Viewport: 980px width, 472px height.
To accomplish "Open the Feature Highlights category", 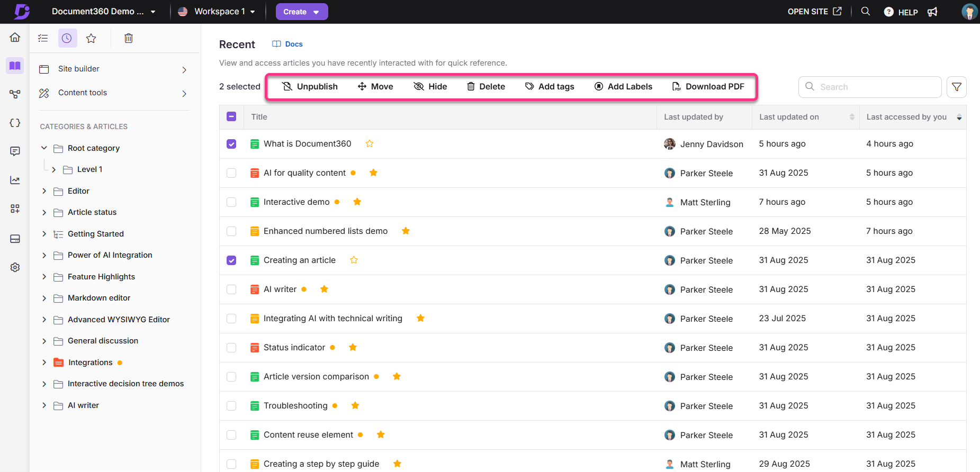I will click(x=101, y=277).
